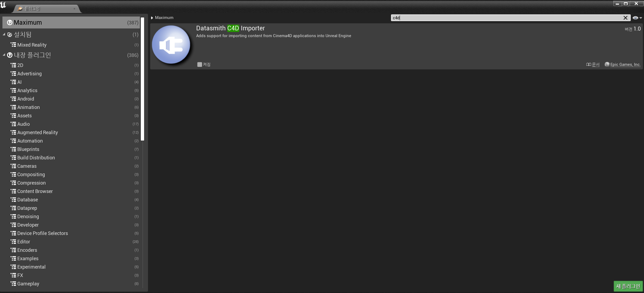The width and height of the screenshot is (644, 293).
Task: Clear the c4d search text
Action: point(625,18)
